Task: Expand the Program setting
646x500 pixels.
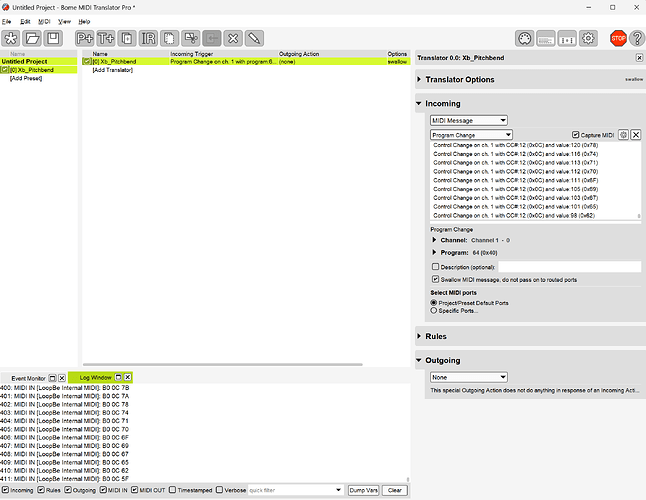Action: pos(434,252)
